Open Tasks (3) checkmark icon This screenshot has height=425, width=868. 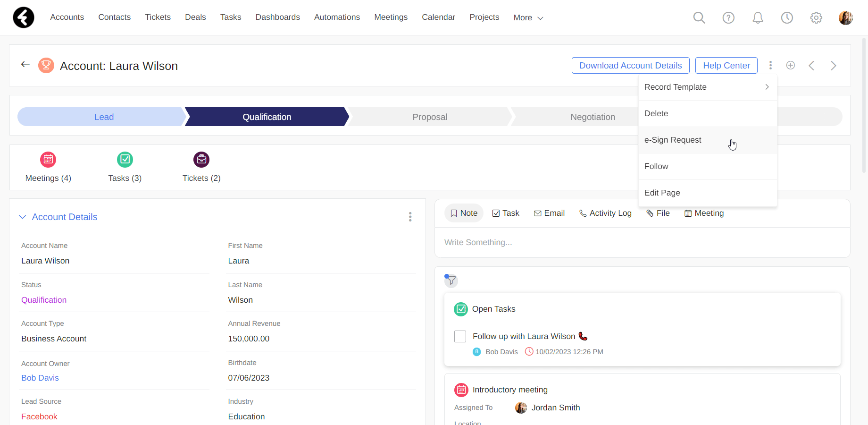(x=125, y=160)
